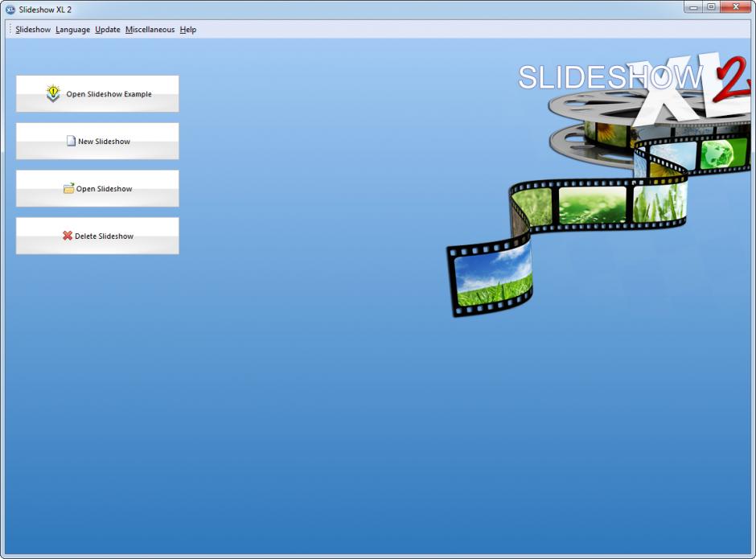
Task: Open the Update menu
Action: pyautogui.click(x=108, y=30)
